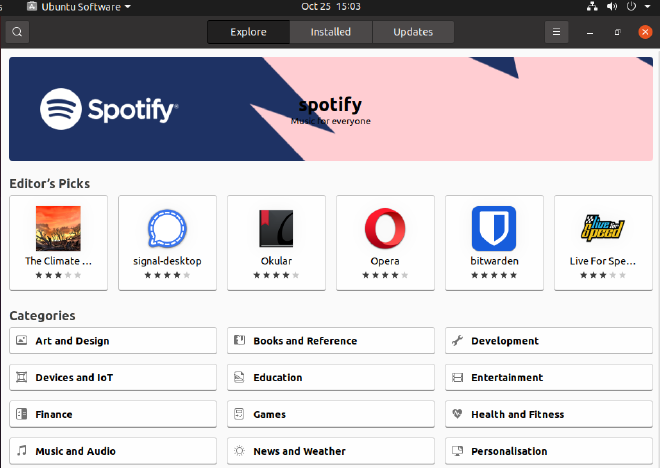The width and height of the screenshot is (660, 468).
Task: Click the Education category icon
Action: pos(240,377)
